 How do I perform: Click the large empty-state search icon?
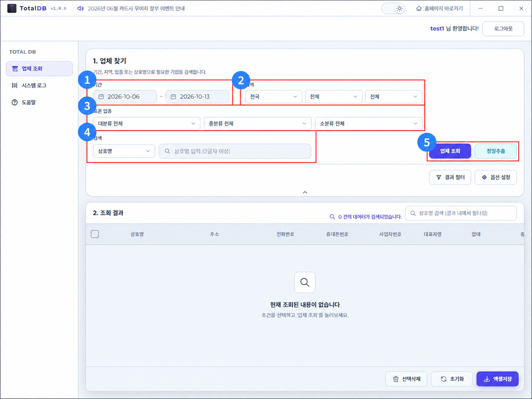click(x=305, y=283)
